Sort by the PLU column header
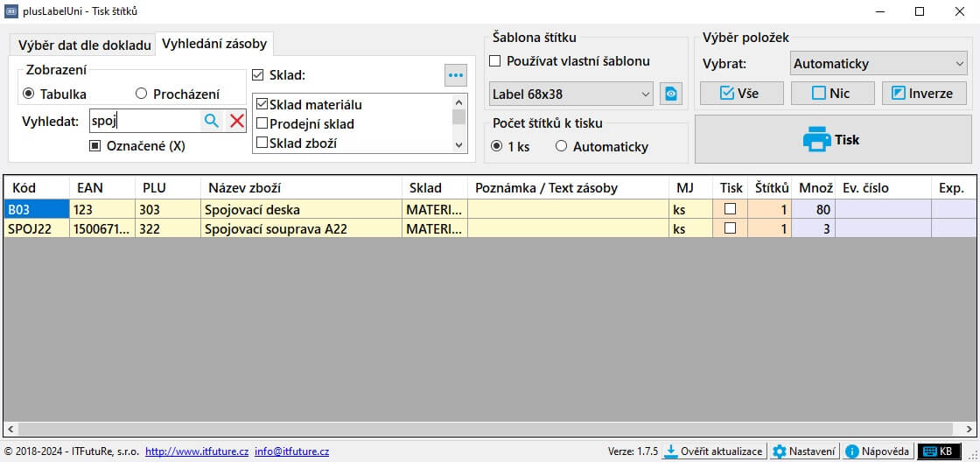Image resolution: width=980 pixels, height=462 pixels. [168, 188]
